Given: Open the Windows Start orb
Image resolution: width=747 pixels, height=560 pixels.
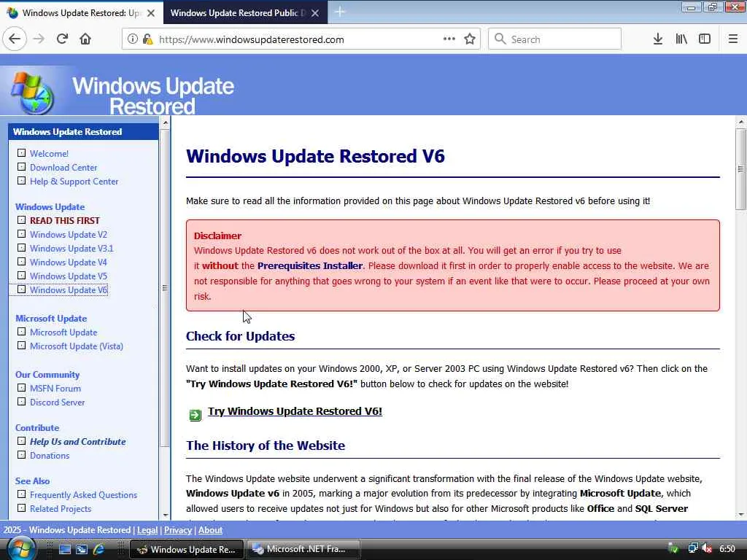Looking at the screenshot, I should [20, 548].
